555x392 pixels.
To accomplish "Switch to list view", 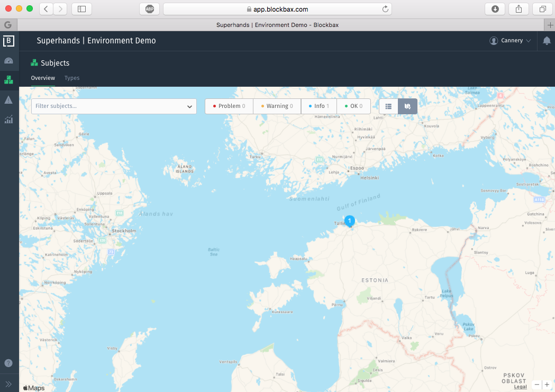I will 389,106.
